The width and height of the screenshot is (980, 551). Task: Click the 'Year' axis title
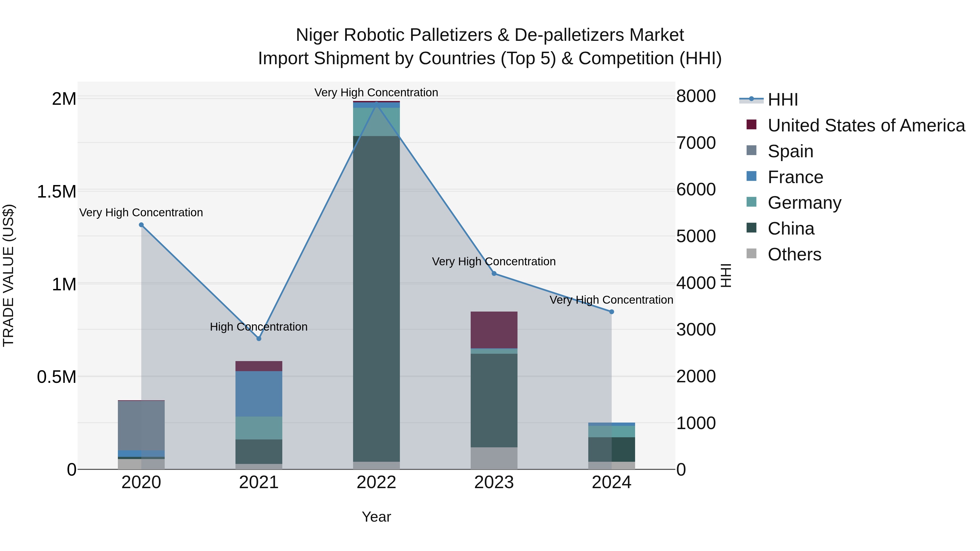click(x=376, y=517)
